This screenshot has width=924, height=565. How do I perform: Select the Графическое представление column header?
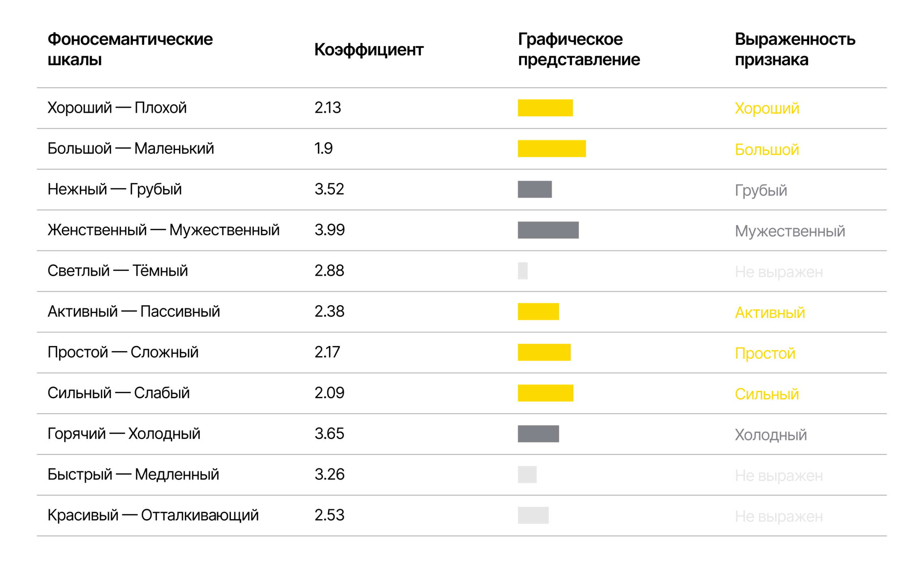point(579,49)
